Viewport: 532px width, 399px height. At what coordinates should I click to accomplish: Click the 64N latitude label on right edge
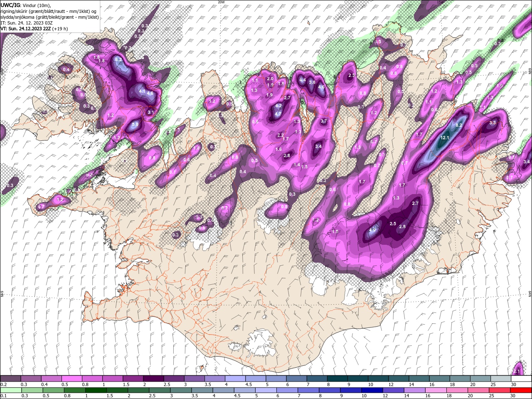(x=530, y=294)
